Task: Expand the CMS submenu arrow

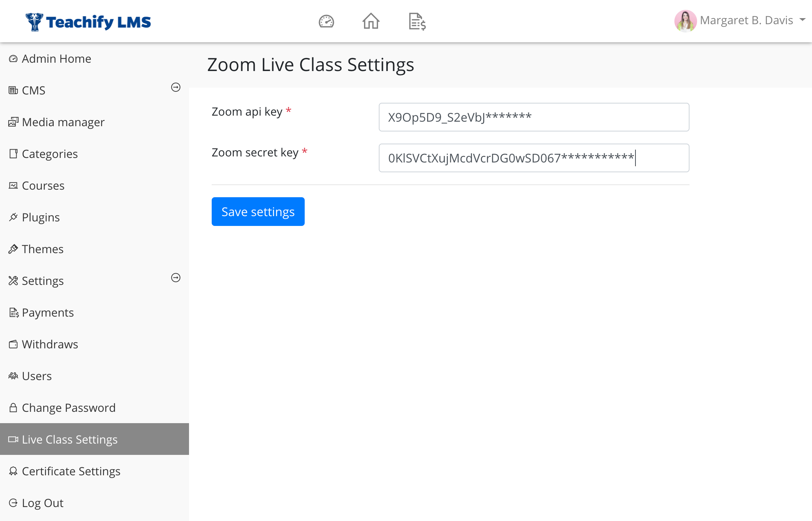Action: (176, 87)
